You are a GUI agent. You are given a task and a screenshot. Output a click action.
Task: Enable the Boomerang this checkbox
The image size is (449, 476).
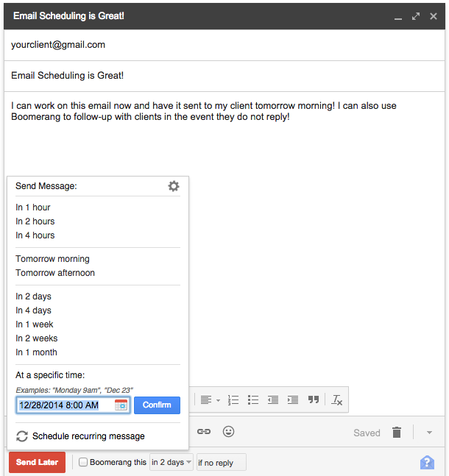tap(83, 462)
